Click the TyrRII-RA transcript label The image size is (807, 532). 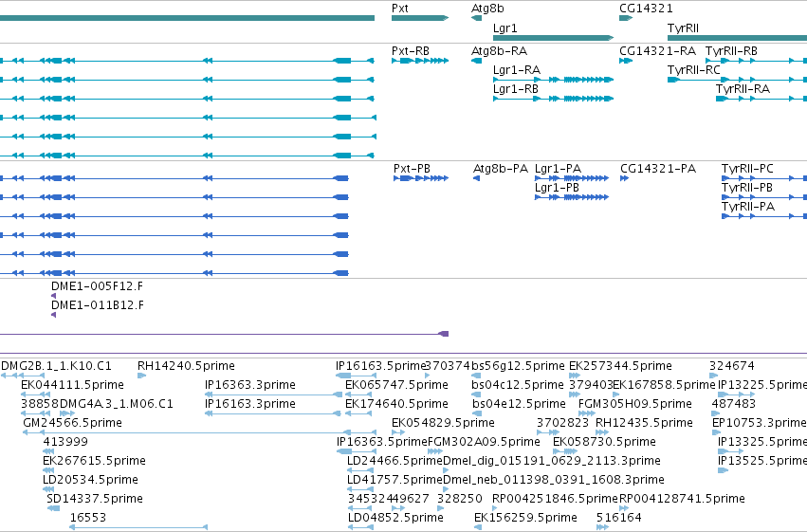click(x=743, y=89)
